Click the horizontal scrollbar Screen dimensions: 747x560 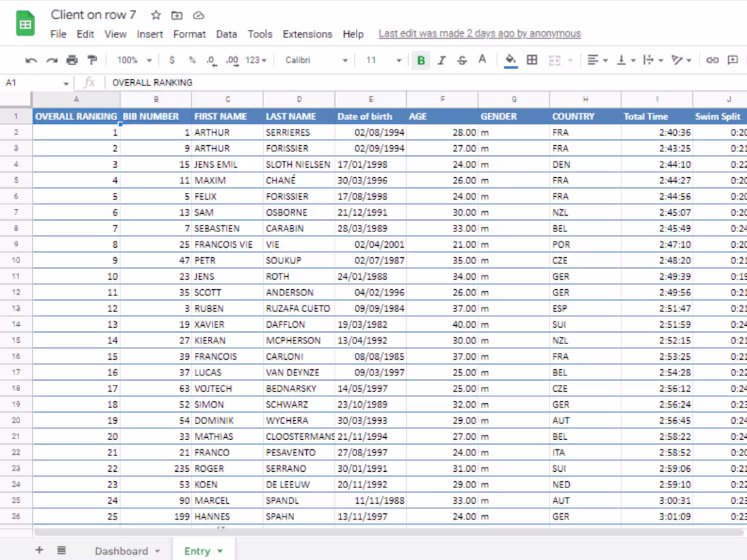pyautogui.click(x=388, y=532)
